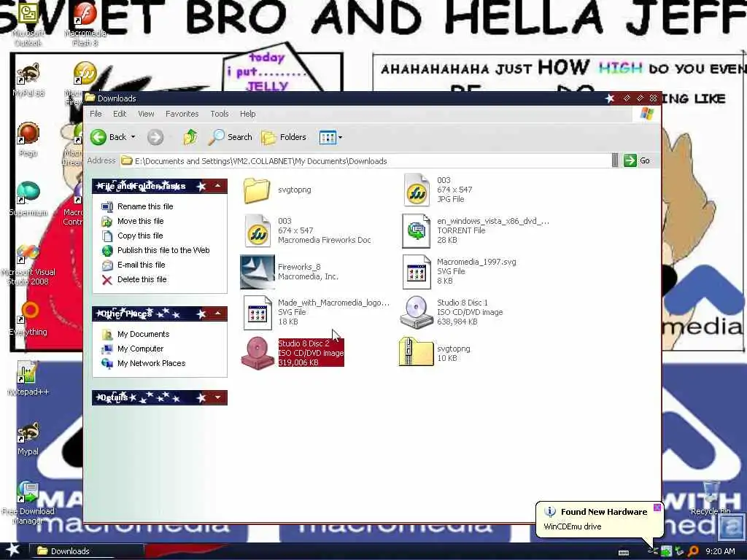Open the Tools menu
The height and width of the screenshot is (560, 747).
tap(219, 114)
